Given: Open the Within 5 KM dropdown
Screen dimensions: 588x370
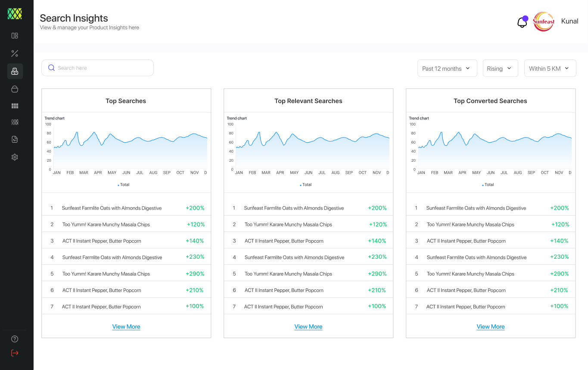Looking at the screenshot, I should pyautogui.click(x=550, y=68).
